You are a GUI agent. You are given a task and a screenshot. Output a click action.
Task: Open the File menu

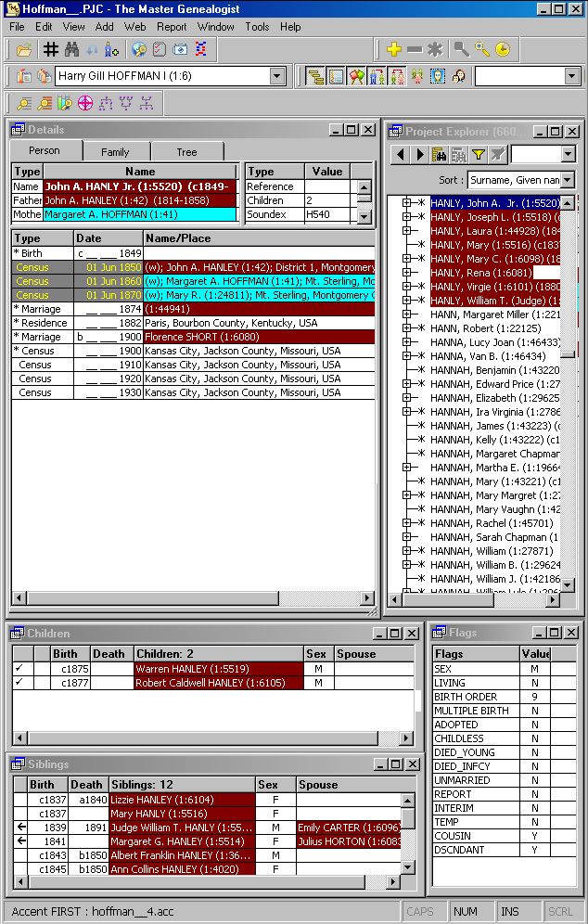tap(17, 27)
